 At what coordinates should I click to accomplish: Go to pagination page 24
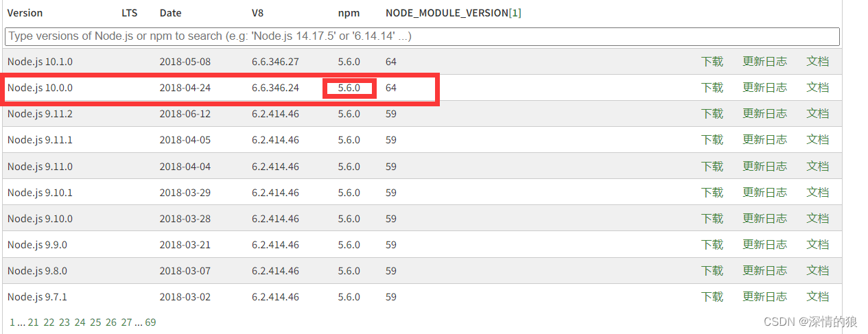tap(80, 322)
